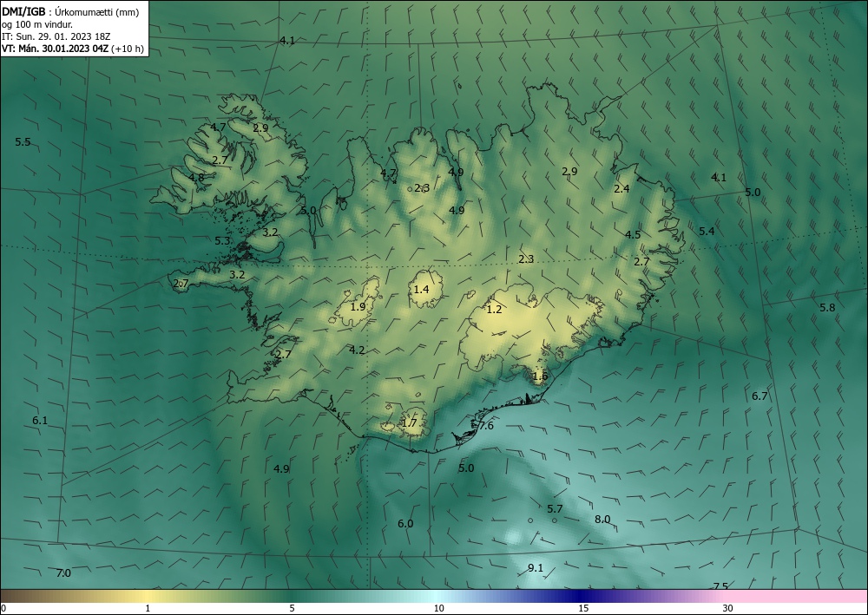This screenshot has width=868, height=615.
Task: Click the 1.6 value on Öræfajökull
Action: tap(540, 376)
